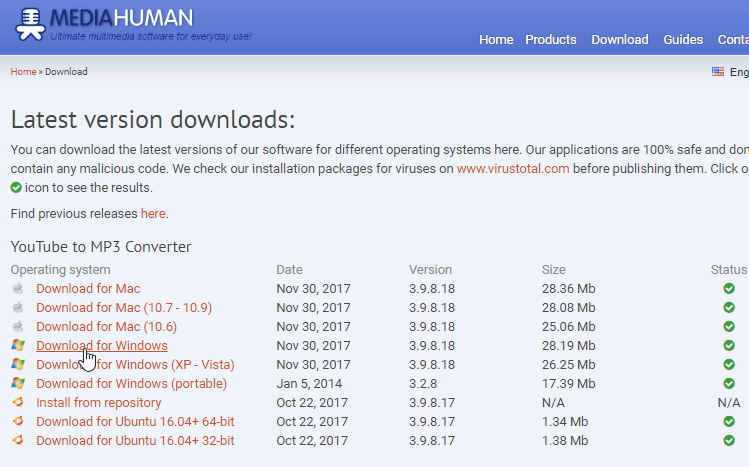
Task: Click the '28.19 Mb' size cell
Action: click(568, 345)
